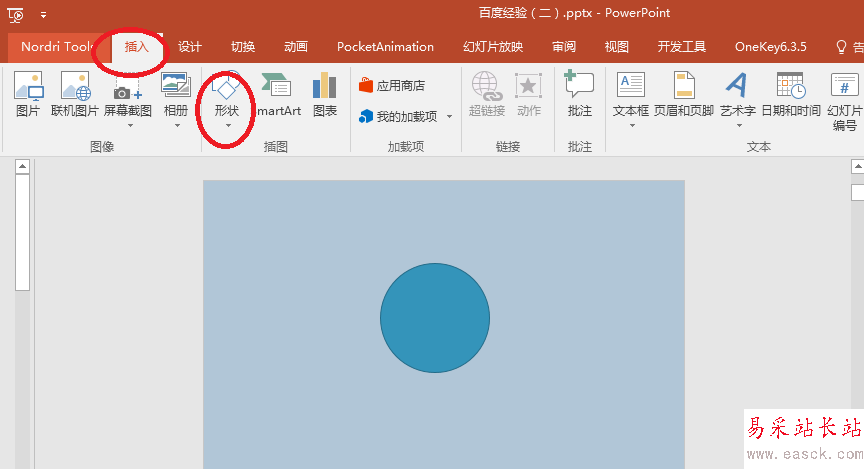
Task: Expand the text box (文本框) dropdown arrow
Action: [x=632, y=126]
